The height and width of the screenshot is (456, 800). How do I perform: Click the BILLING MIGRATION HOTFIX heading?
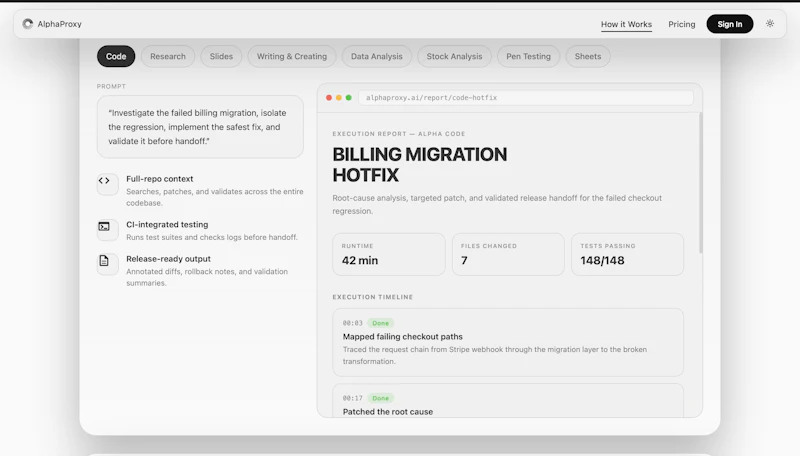tap(420, 164)
